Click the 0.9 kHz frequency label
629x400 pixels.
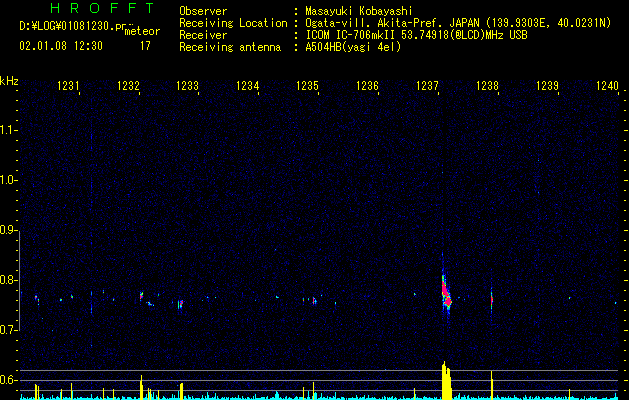coord(8,230)
